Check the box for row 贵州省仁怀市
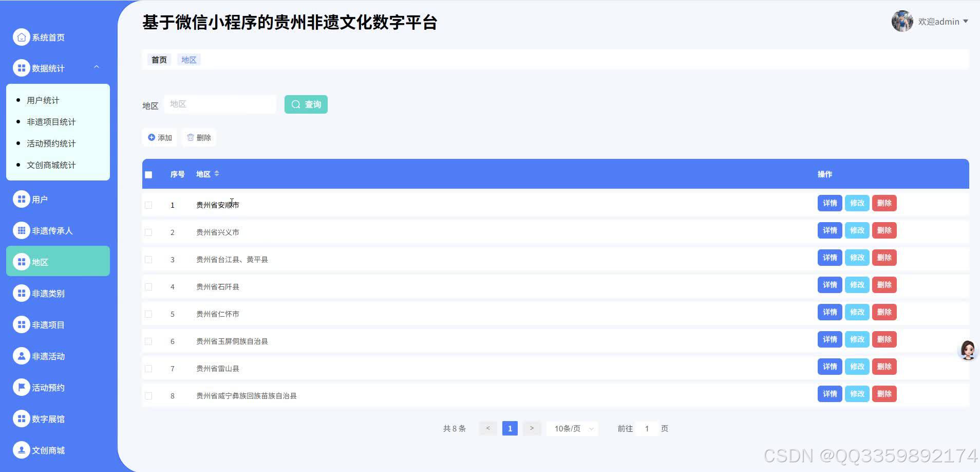 click(x=148, y=314)
